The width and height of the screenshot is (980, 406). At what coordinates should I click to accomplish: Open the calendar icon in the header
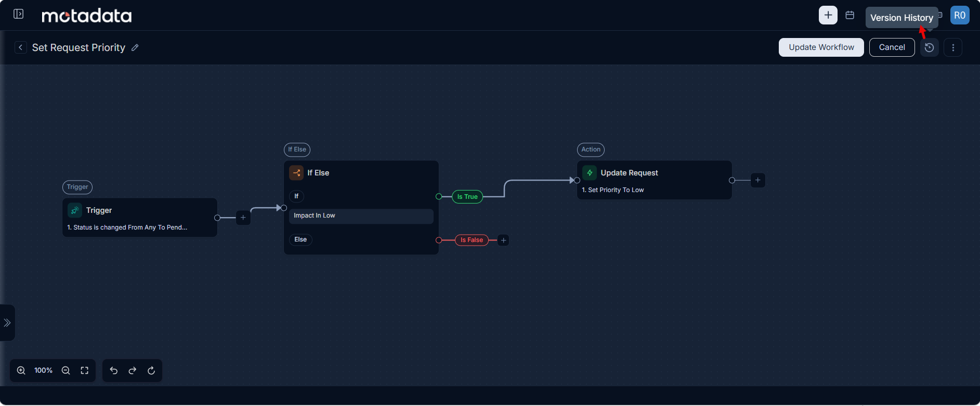tap(850, 15)
